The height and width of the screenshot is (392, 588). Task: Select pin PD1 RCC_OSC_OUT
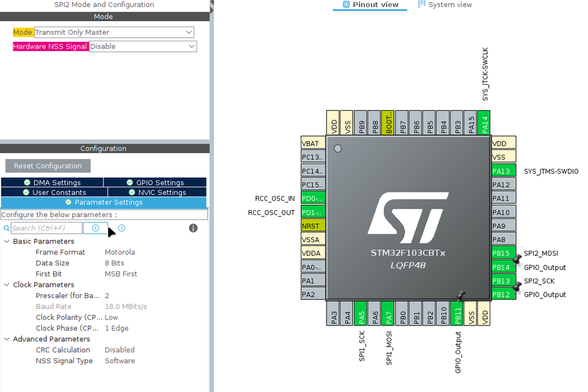coord(313,212)
